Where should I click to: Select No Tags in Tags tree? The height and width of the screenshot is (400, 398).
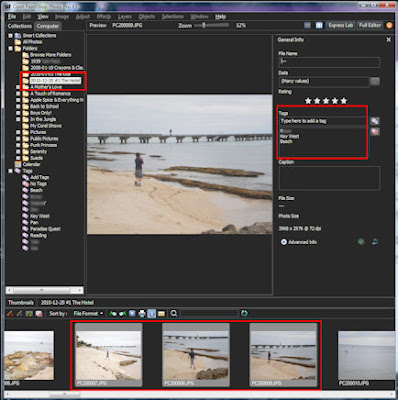click(x=38, y=184)
